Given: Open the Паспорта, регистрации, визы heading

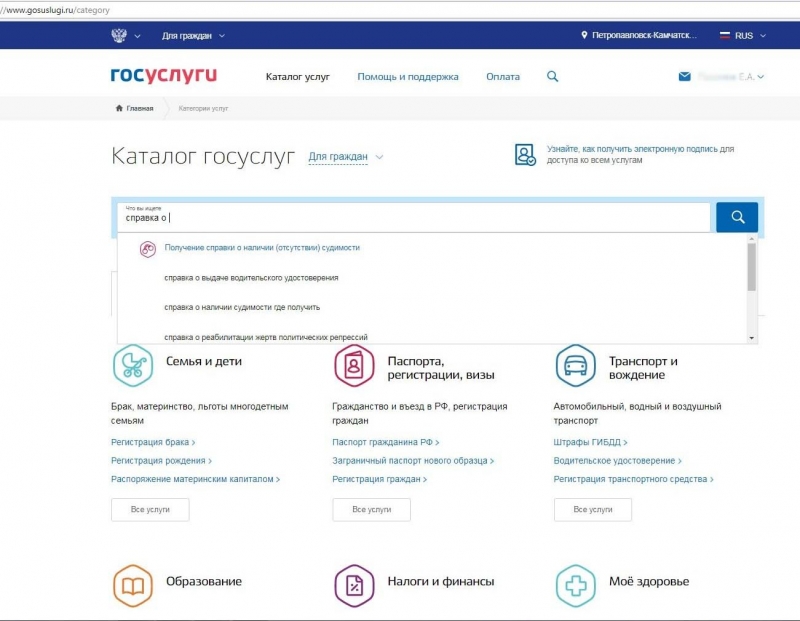Looking at the screenshot, I should [441, 368].
